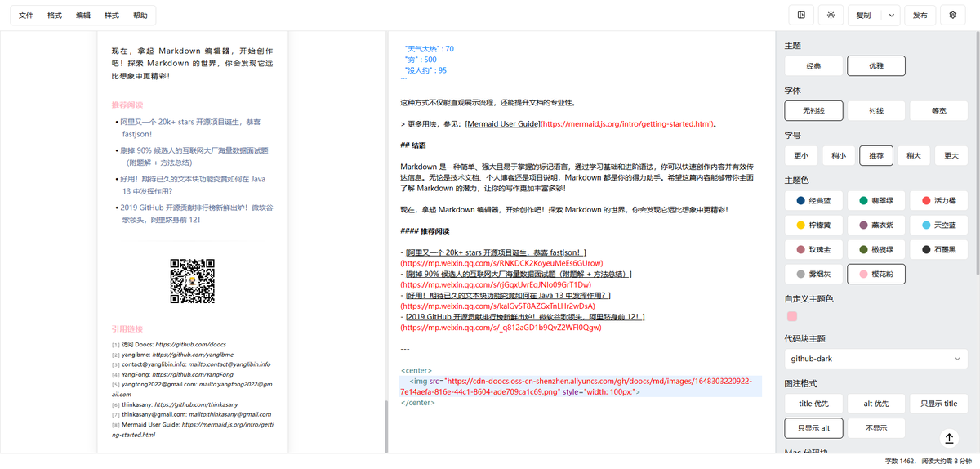The height and width of the screenshot is (469, 980).
Task: Place cursor on '#### 推荐阅读' line in editor
Action: pos(425,231)
